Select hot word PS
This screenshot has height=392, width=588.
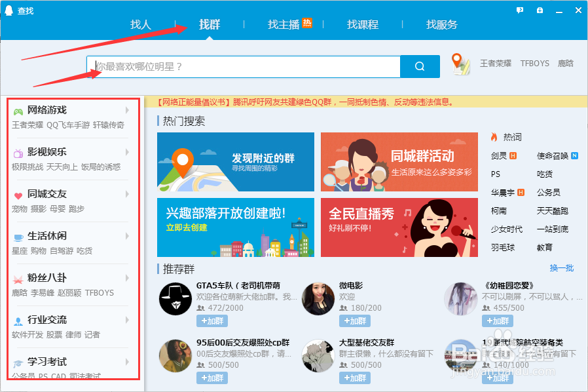tap(496, 174)
